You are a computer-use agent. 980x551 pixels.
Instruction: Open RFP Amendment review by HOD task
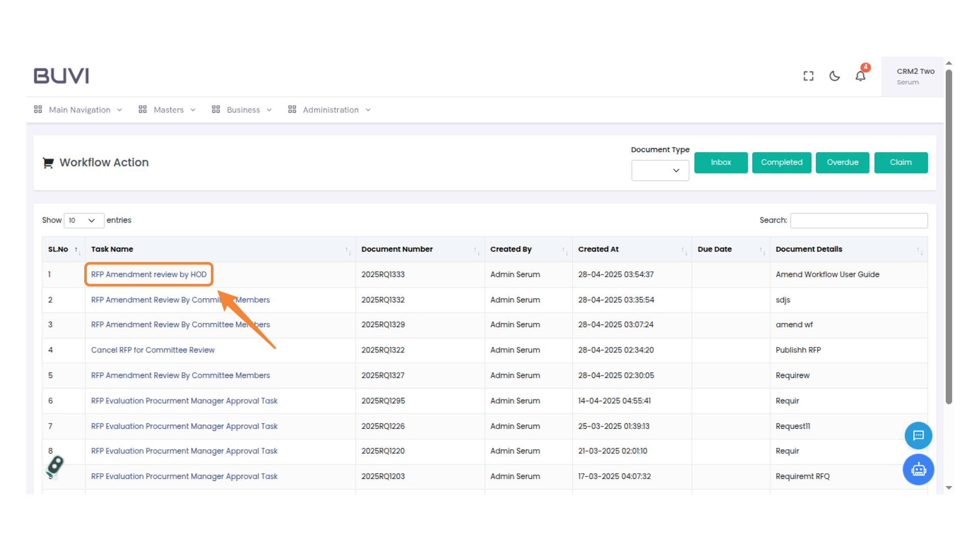(x=149, y=274)
